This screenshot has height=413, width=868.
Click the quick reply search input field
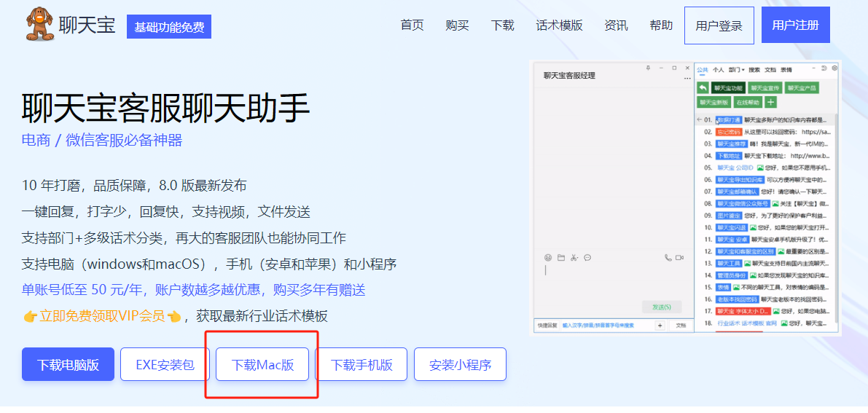(607, 326)
